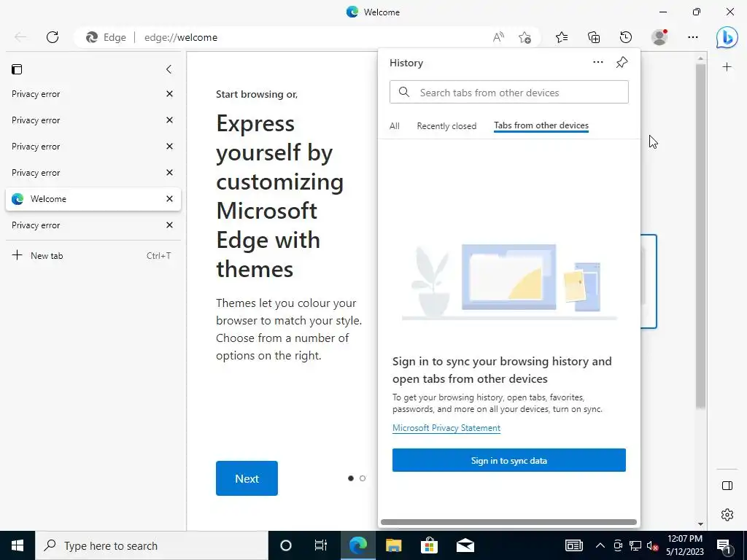Open Settings and more in the toolbar
Image resolution: width=747 pixels, height=560 pixels.
coord(693,37)
